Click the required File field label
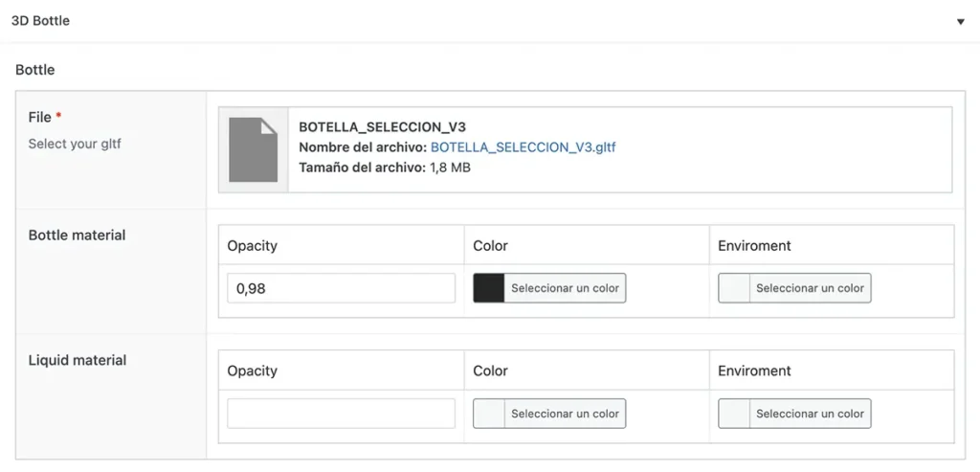980x472 pixels. [x=40, y=117]
